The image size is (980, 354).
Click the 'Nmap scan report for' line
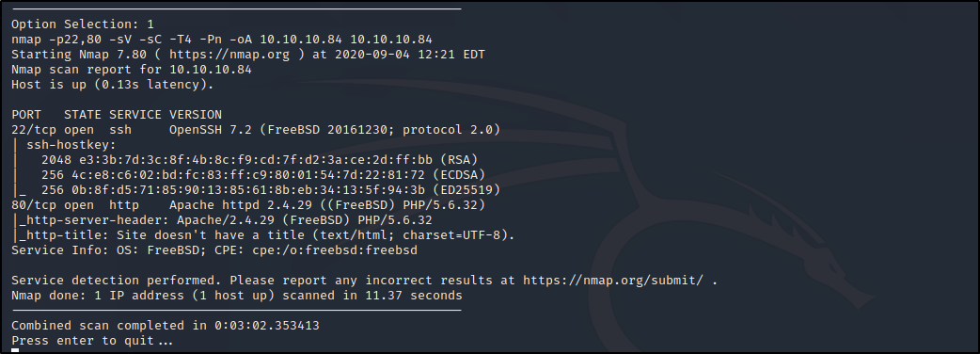(132, 70)
